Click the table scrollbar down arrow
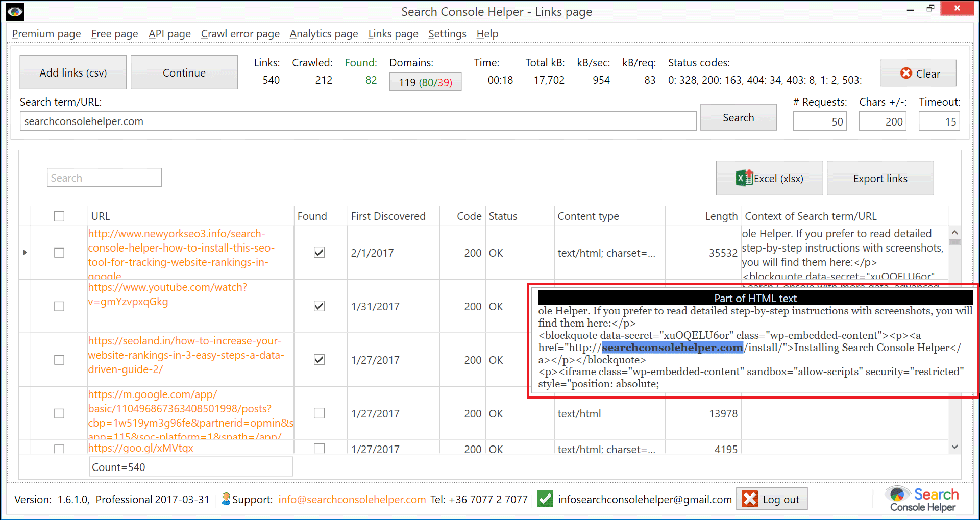The height and width of the screenshot is (520, 980). click(954, 447)
